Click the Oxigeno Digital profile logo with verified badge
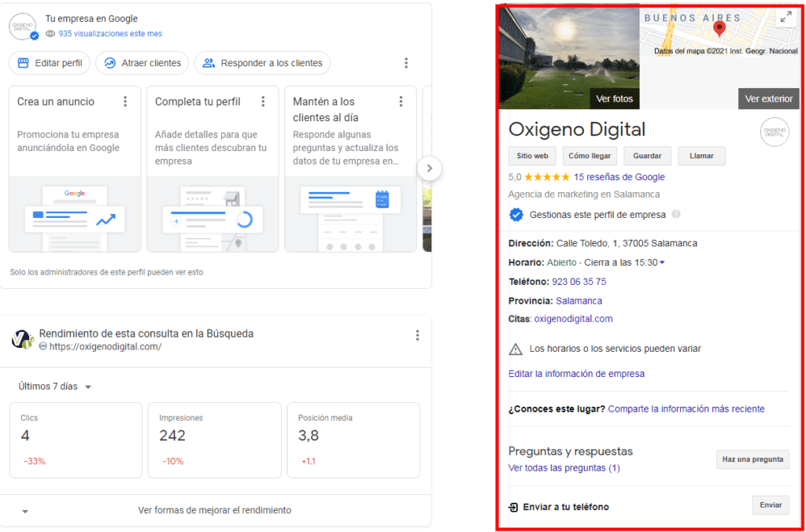This screenshot has height=532, width=806. [x=24, y=27]
